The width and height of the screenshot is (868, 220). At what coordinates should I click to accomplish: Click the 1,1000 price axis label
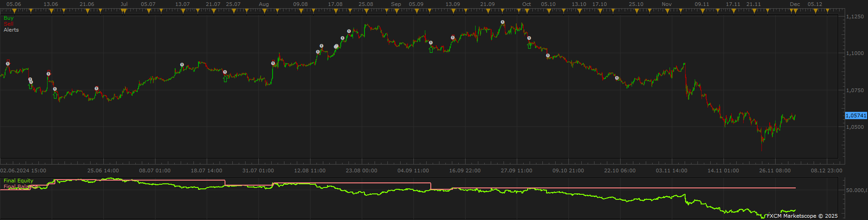click(855, 53)
